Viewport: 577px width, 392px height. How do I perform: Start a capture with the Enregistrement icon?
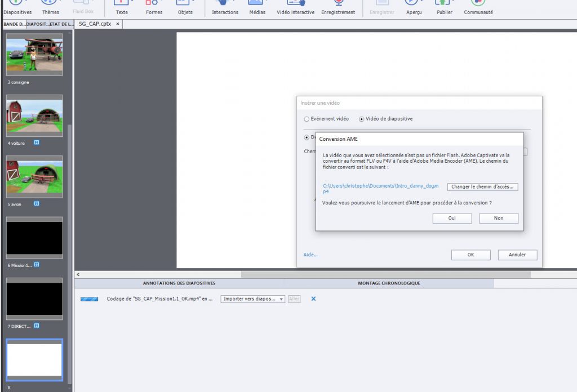tap(338, 8)
